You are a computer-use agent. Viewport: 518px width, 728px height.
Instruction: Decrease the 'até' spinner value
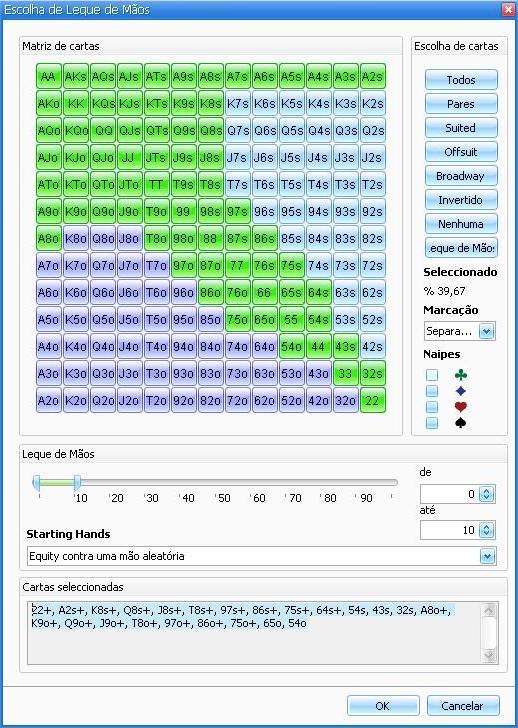[487, 534]
